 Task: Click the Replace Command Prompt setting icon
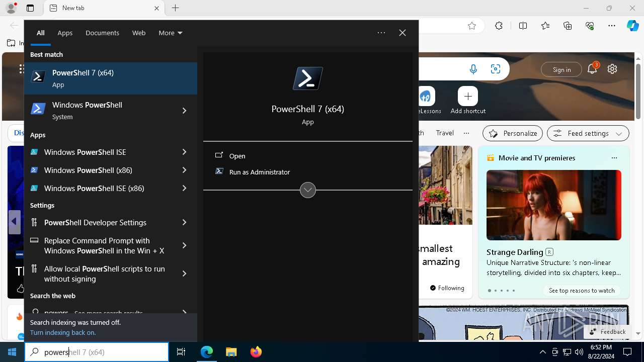point(34,240)
